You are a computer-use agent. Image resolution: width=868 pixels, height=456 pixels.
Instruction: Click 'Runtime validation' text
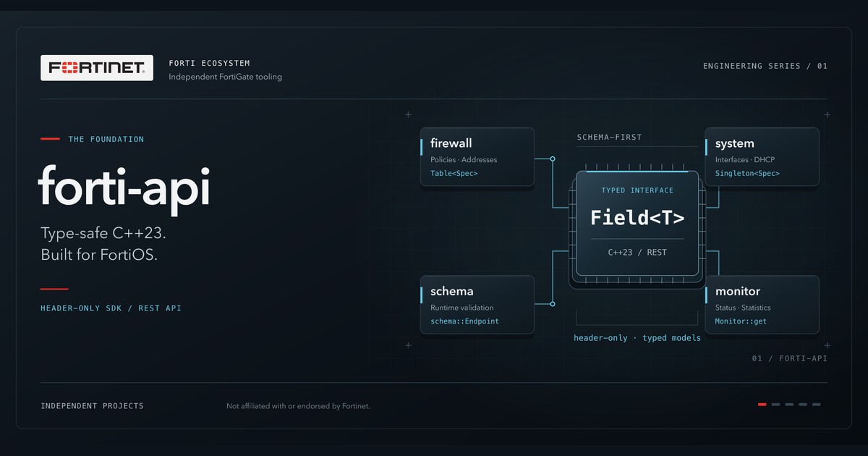click(x=462, y=308)
